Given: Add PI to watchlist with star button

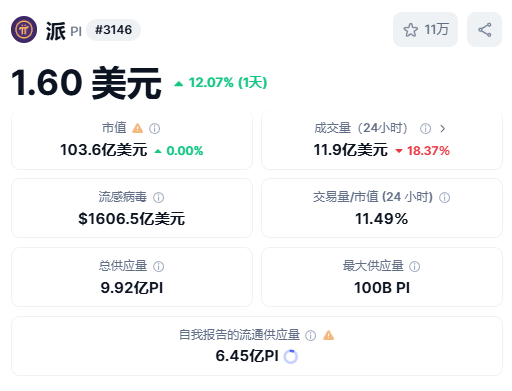Looking at the screenshot, I should [425, 30].
